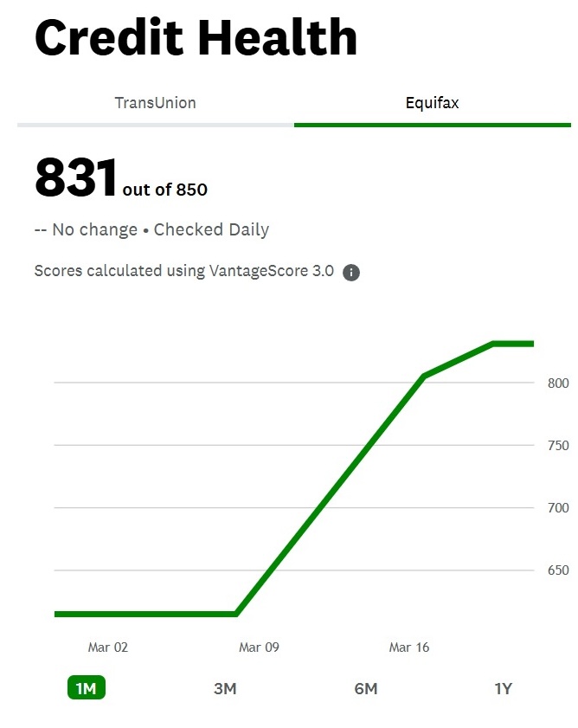Choose the 3M time range

pos(225,688)
